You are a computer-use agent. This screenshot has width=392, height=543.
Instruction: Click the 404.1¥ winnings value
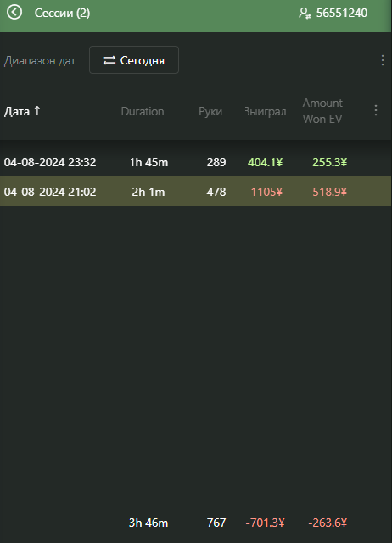265,162
